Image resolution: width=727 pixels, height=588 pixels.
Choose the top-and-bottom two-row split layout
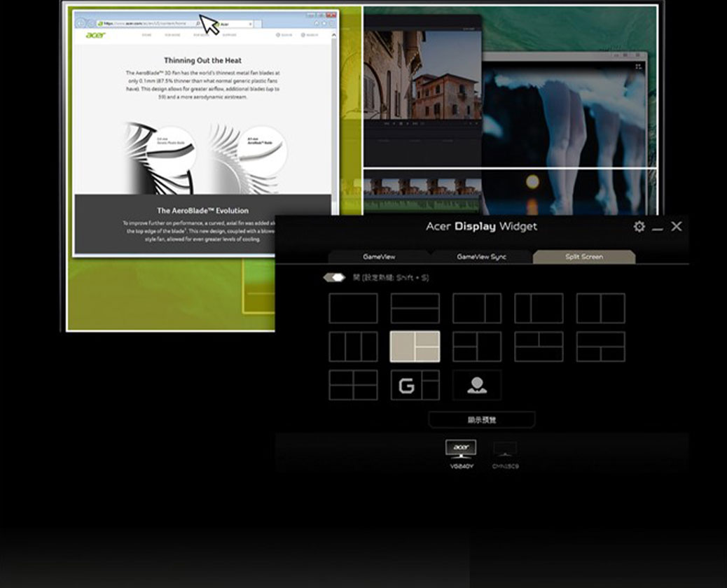click(x=415, y=308)
